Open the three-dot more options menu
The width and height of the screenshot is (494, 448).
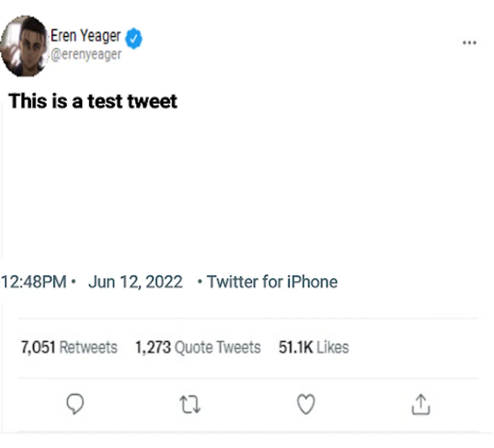click(469, 43)
